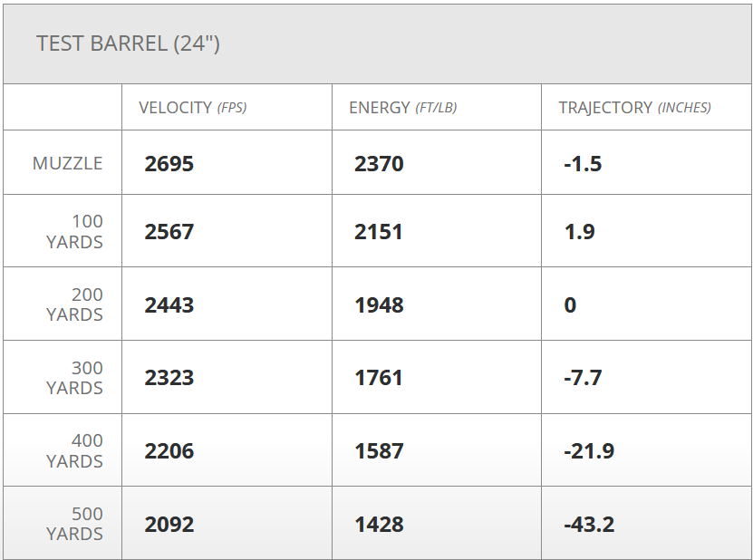The height and width of the screenshot is (560, 753).
Task: Click energy value 1948 at 200 yards
Action: click(x=379, y=305)
